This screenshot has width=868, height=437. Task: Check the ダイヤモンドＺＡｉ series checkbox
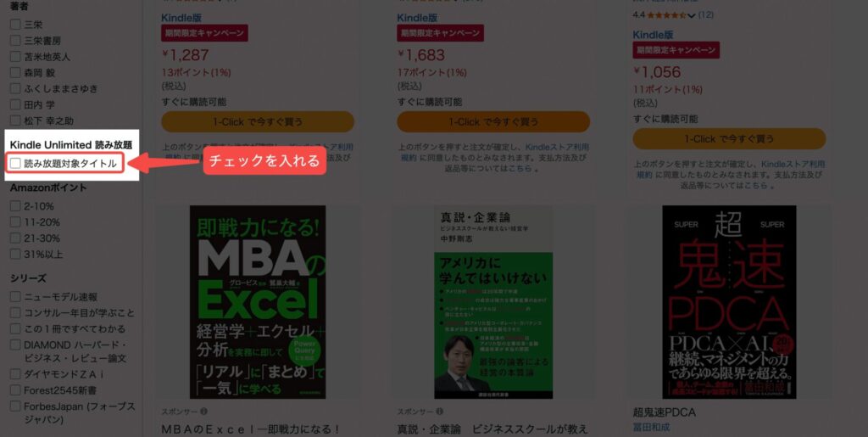(15, 374)
